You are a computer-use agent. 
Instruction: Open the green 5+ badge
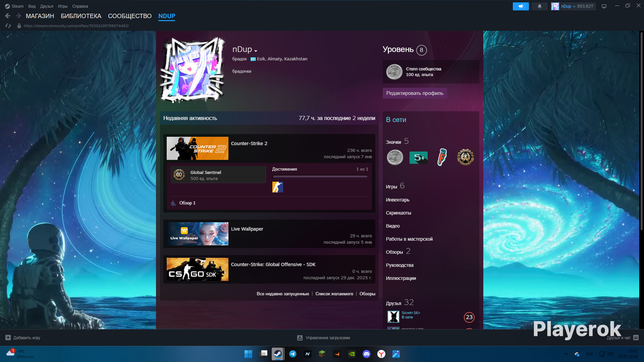tap(418, 157)
